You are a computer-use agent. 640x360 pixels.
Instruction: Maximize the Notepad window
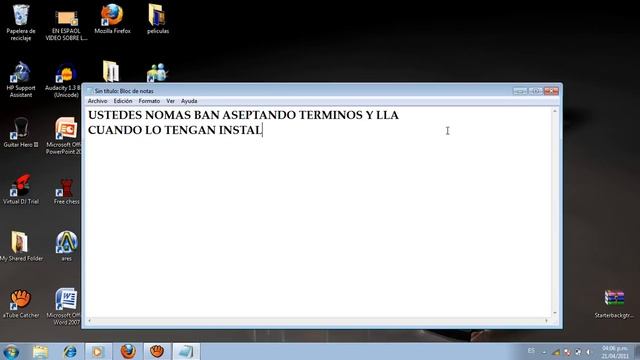536,91
